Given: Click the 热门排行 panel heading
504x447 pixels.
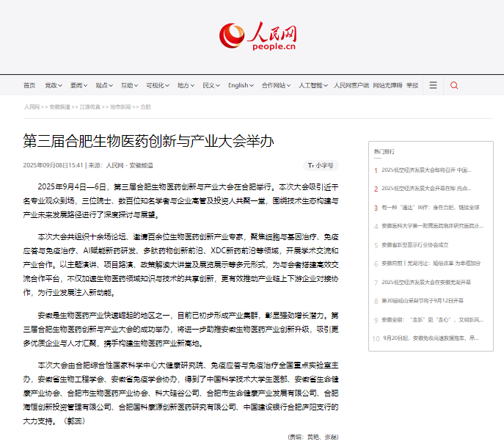Looking at the screenshot, I should (384, 151).
